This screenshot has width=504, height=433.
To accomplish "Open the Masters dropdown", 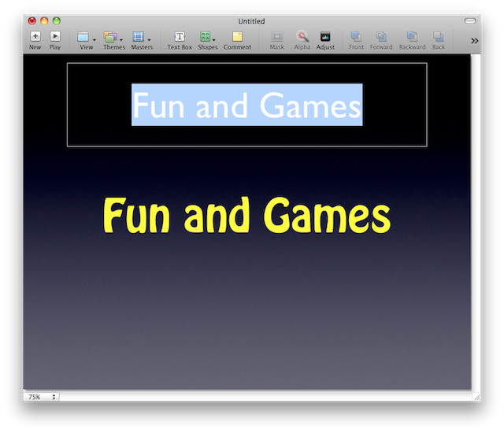I will click(142, 37).
